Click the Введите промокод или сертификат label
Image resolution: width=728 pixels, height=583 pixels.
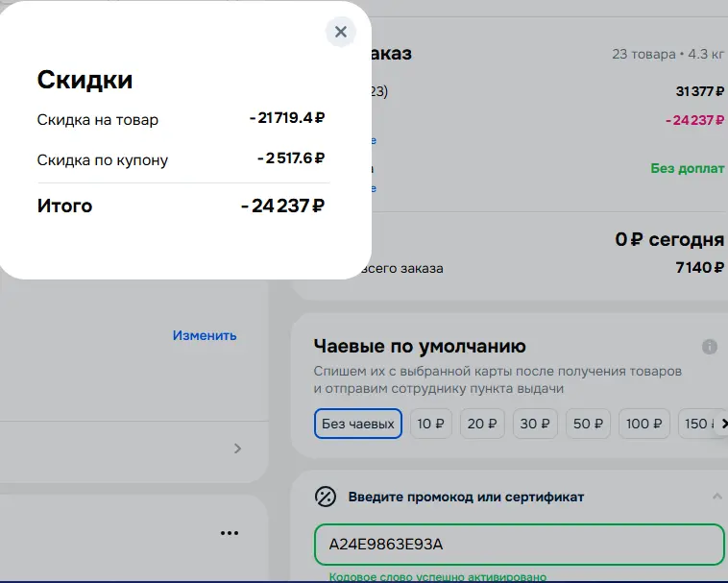point(466,497)
